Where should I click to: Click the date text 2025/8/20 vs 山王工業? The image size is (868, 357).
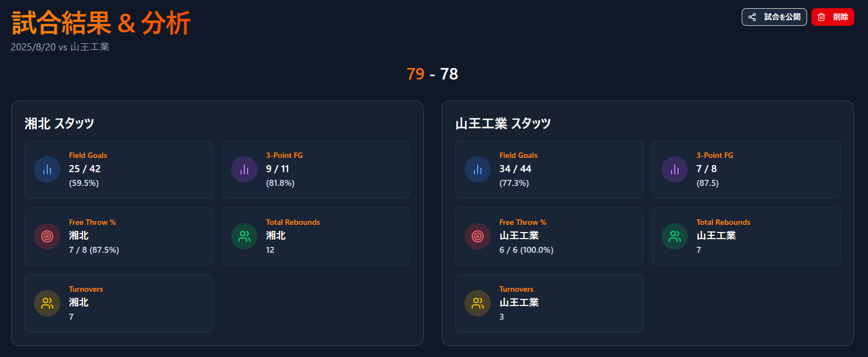tap(59, 47)
